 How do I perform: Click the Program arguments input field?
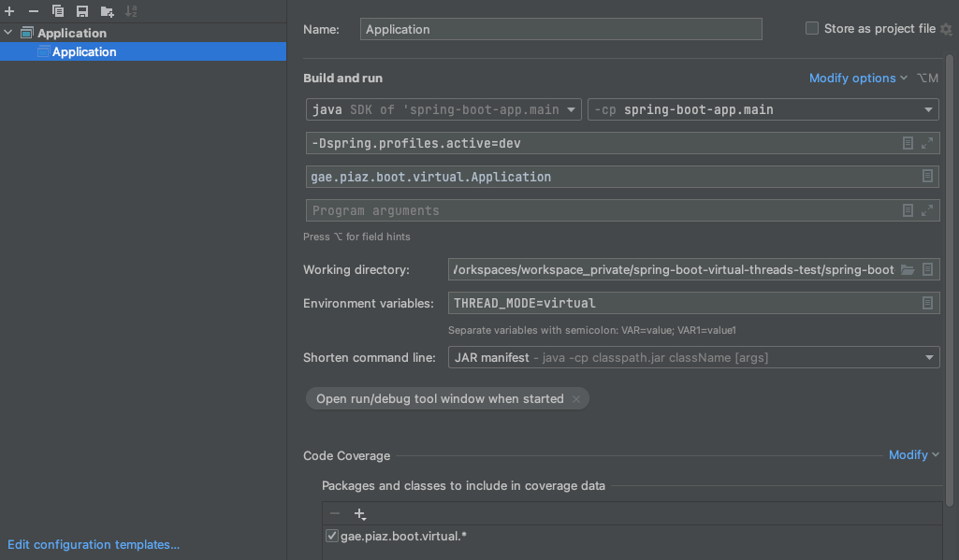click(x=599, y=210)
